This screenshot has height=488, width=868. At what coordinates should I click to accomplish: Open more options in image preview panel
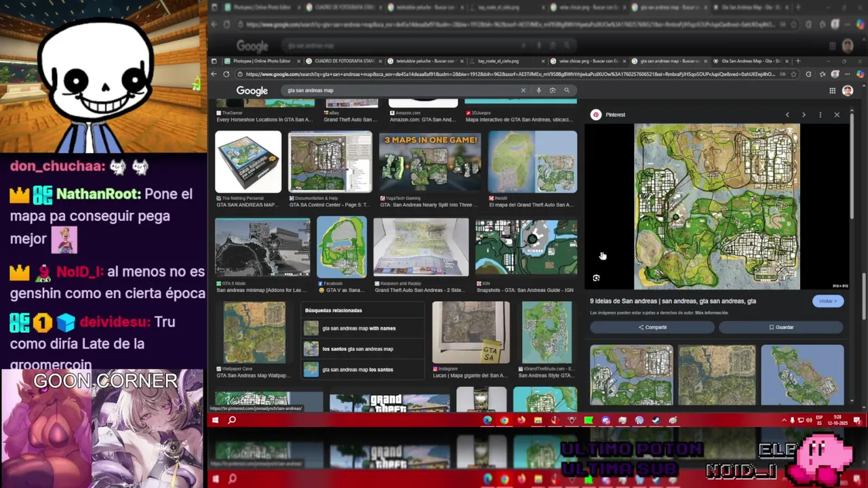(x=821, y=115)
